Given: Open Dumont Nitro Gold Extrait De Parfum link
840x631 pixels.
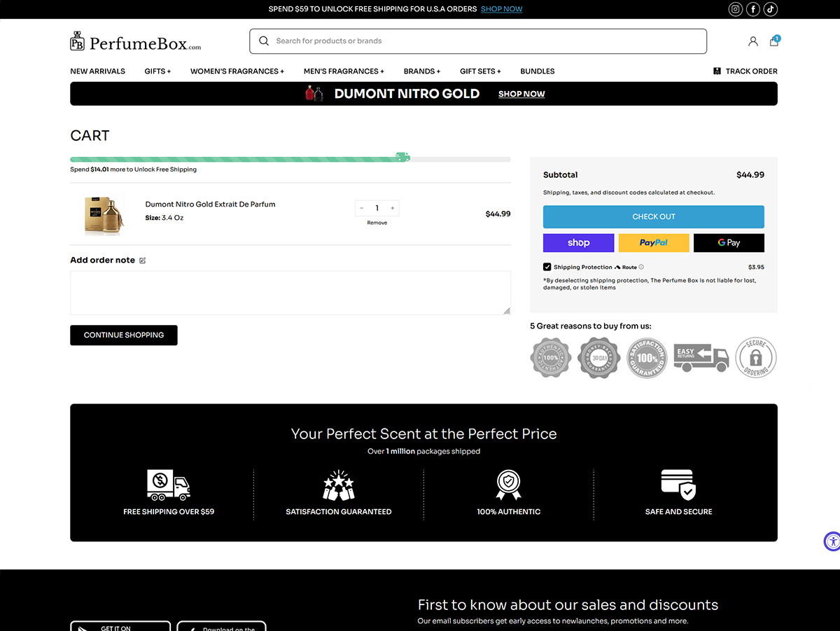Looking at the screenshot, I should (x=211, y=204).
